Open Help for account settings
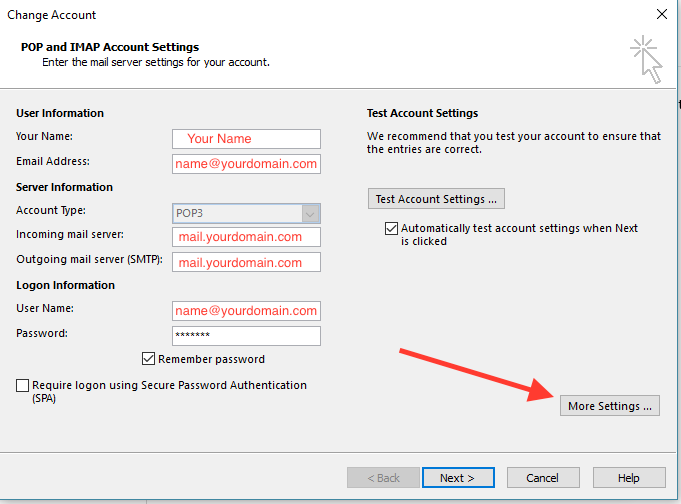 (x=628, y=478)
